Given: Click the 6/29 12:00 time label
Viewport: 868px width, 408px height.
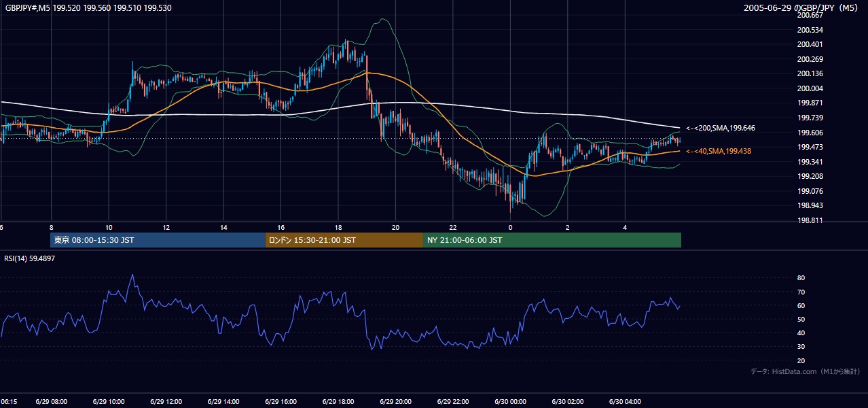Looking at the screenshot, I should click(166, 402).
